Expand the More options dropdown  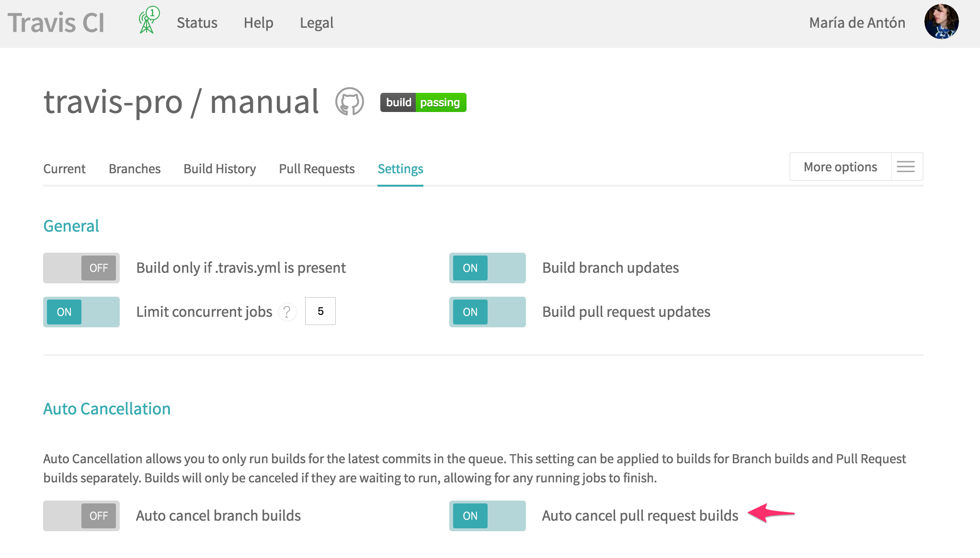pyautogui.click(x=840, y=167)
